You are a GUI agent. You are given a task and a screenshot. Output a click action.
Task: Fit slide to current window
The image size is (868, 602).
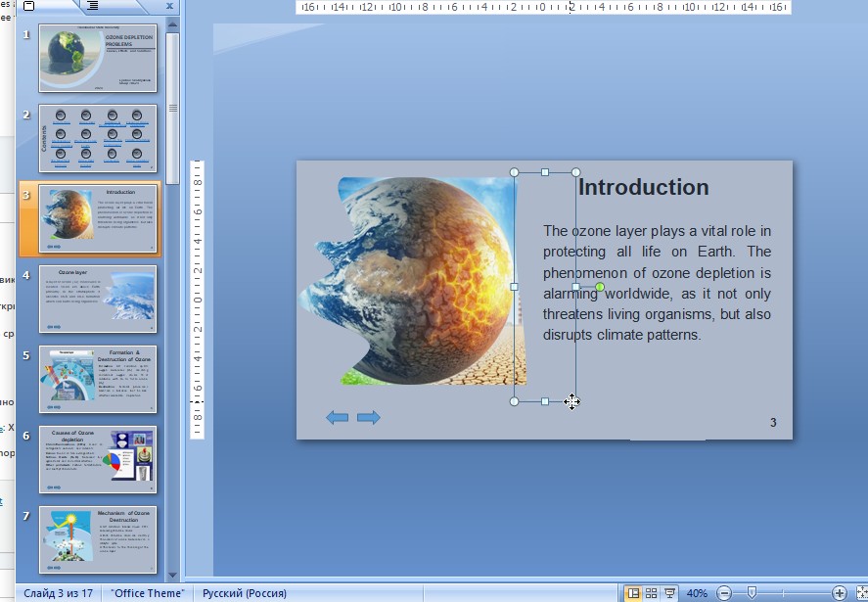861,593
